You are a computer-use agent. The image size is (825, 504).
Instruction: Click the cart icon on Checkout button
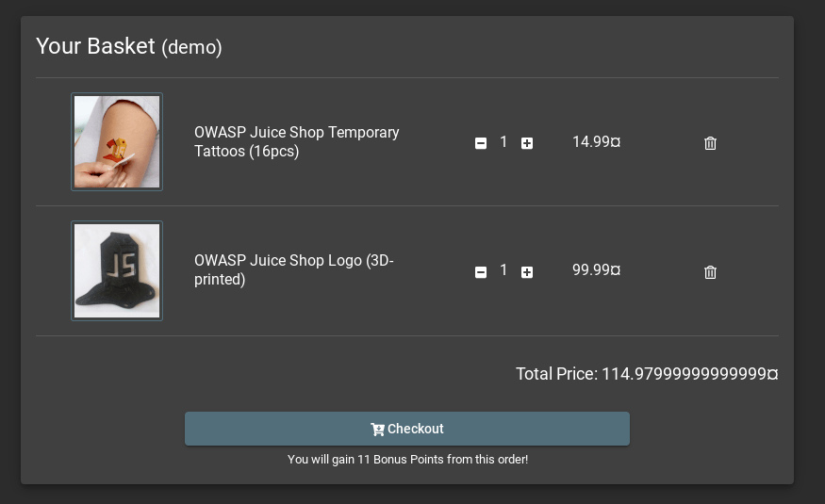[x=377, y=430]
